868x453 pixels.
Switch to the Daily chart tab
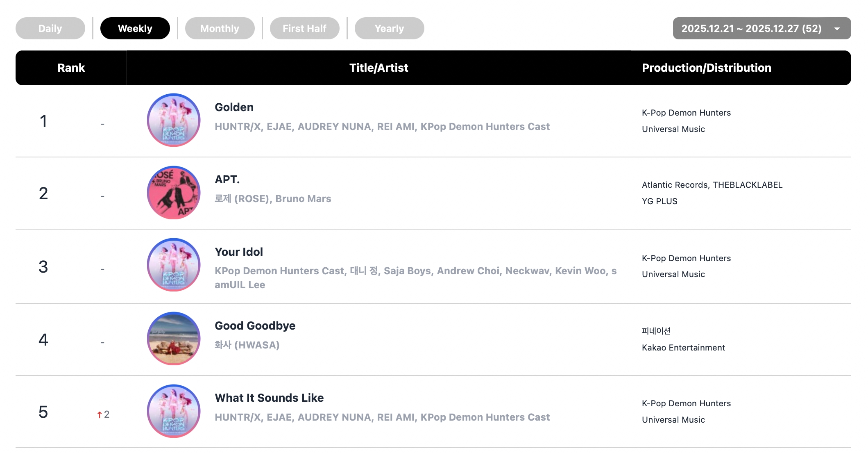pyautogui.click(x=50, y=28)
